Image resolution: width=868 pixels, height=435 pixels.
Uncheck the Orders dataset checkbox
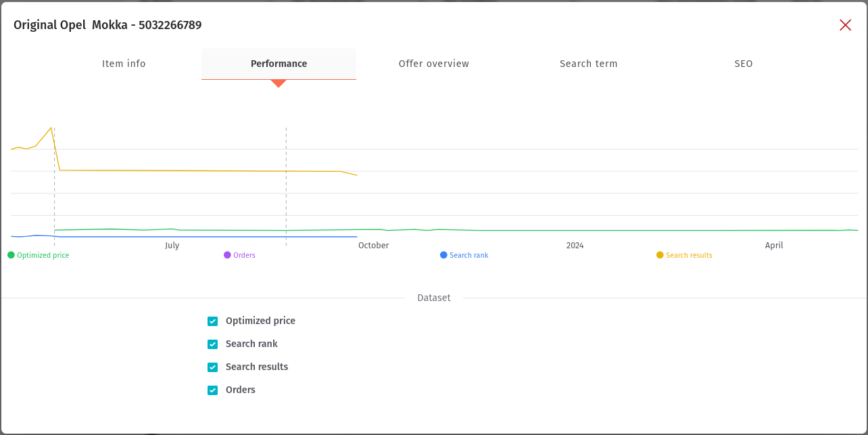pos(212,390)
